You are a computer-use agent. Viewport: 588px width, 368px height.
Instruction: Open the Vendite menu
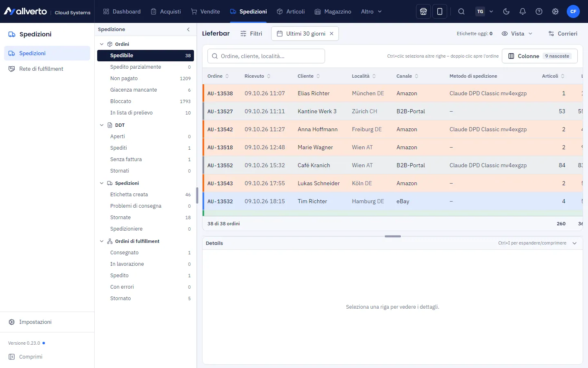(x=205, y=11)
